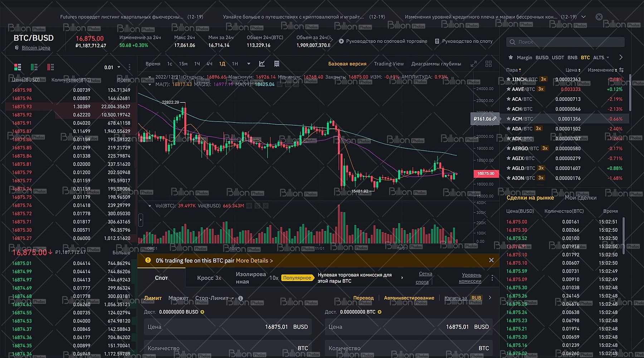Switch to Trading View chart tab

point(389,64)
